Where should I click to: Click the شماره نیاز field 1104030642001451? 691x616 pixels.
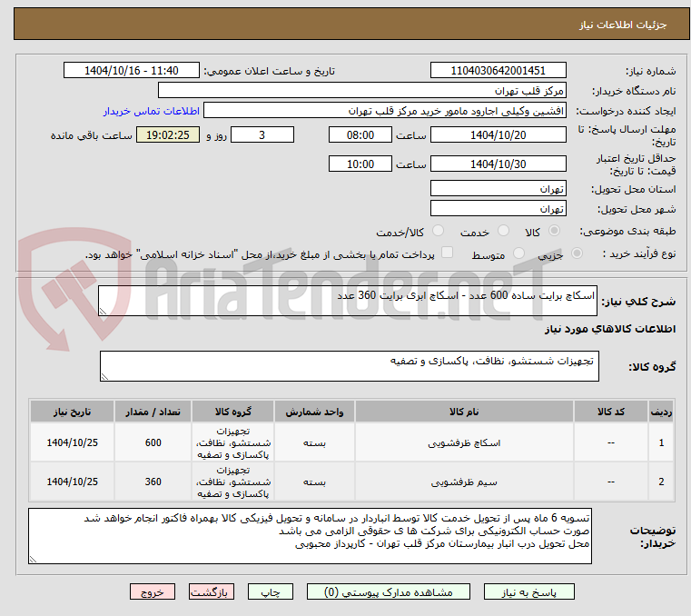[x=498, y=70]
